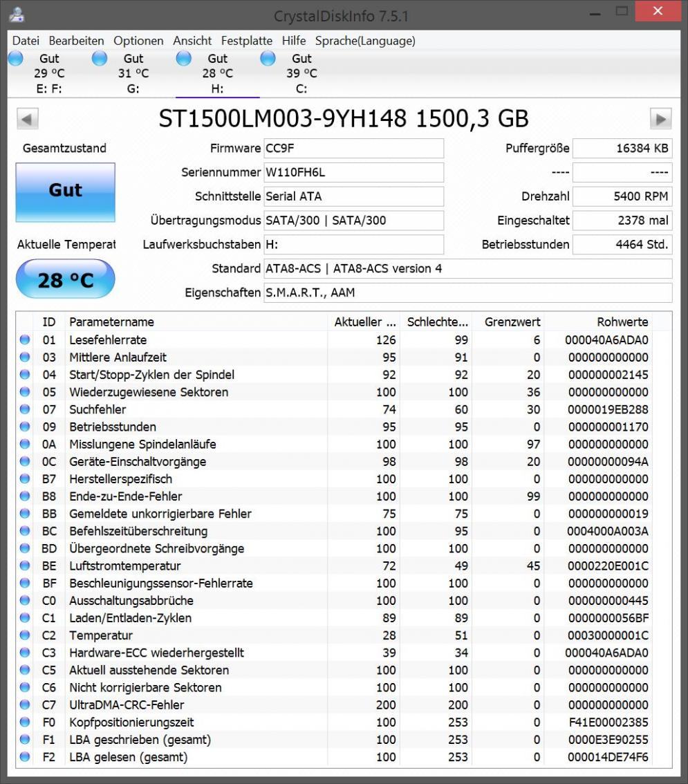Click status dot of Wiederzugewiesene Sektoren row
Viewport: 688px width, 784px height.
point(24,392)
